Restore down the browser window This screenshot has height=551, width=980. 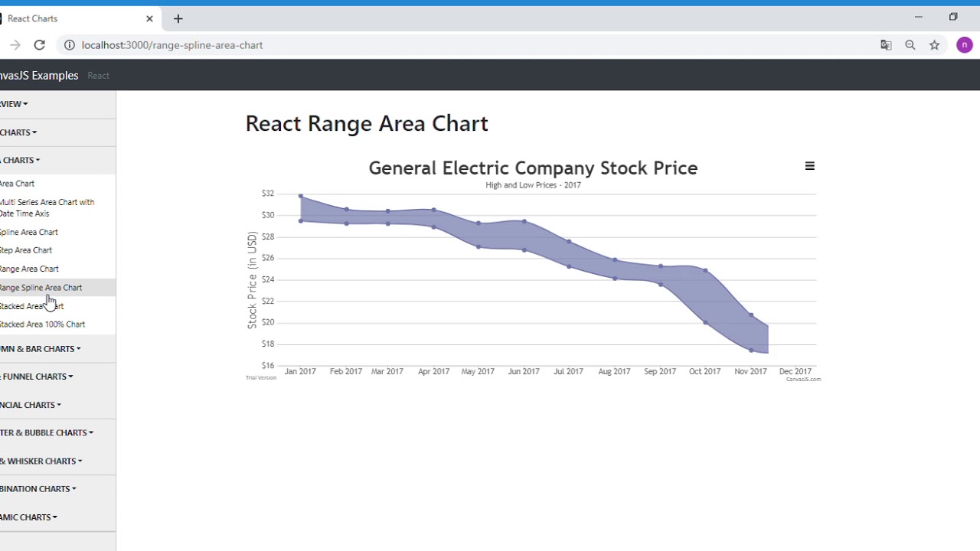pyautogui.click(x=953, y=17)
